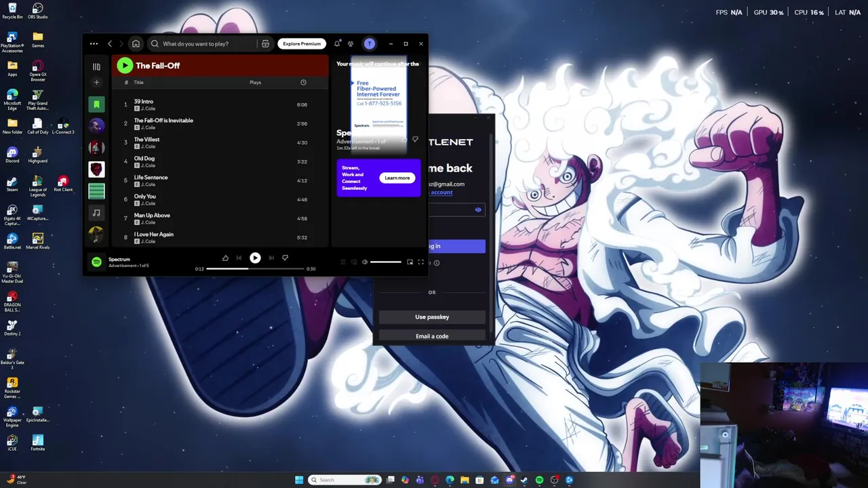The image size is (868, 488).
Task: Select the Steam desktop icon
Action: point(12,184)
